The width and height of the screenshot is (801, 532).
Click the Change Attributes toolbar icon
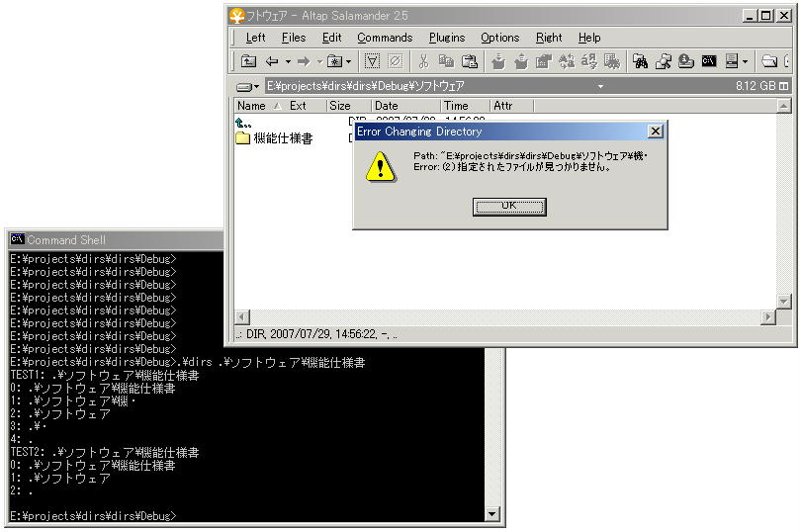(612, 62)
